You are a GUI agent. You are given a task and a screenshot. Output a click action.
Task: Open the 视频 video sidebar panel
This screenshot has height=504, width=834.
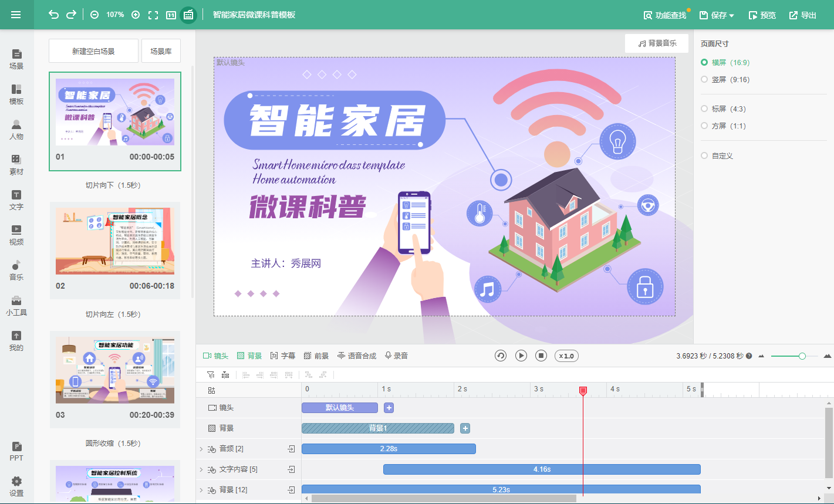(16, 235)
